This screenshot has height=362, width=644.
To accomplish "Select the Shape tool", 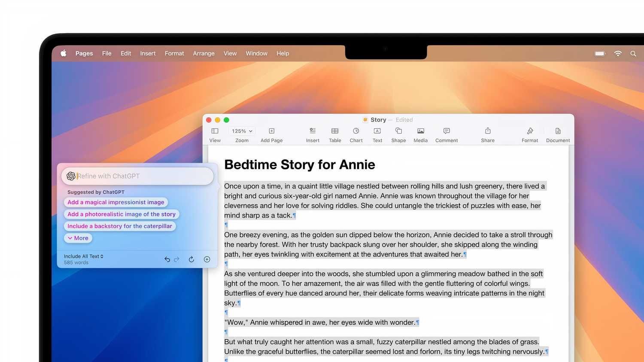I will click(398, 134).
